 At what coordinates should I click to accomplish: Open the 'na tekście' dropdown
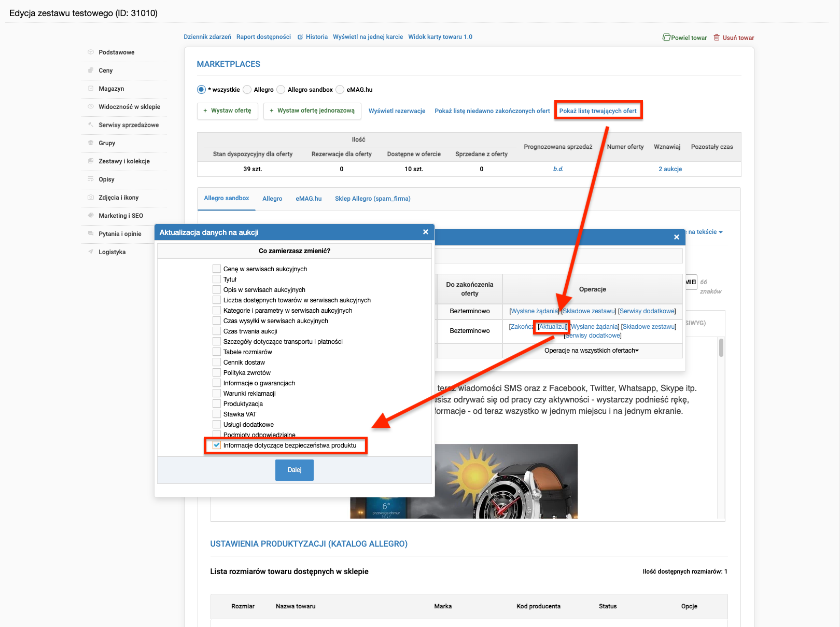point(705,232)
